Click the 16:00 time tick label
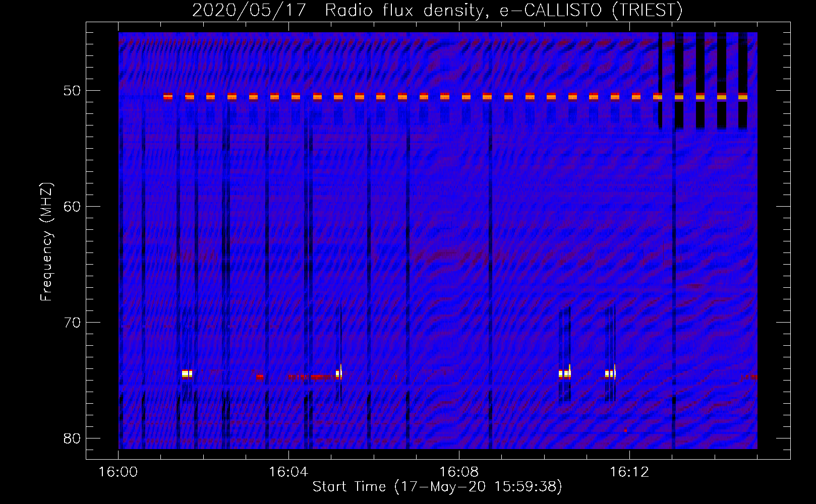The width and height of the screenshot is (816, 504). [x=118, y=472]
